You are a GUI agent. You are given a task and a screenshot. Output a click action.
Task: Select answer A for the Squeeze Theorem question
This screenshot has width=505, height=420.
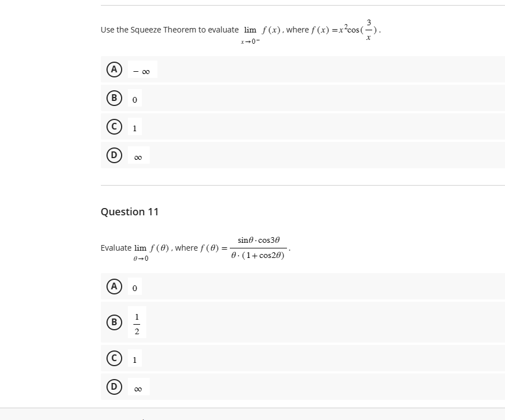[x=114, y=69]
